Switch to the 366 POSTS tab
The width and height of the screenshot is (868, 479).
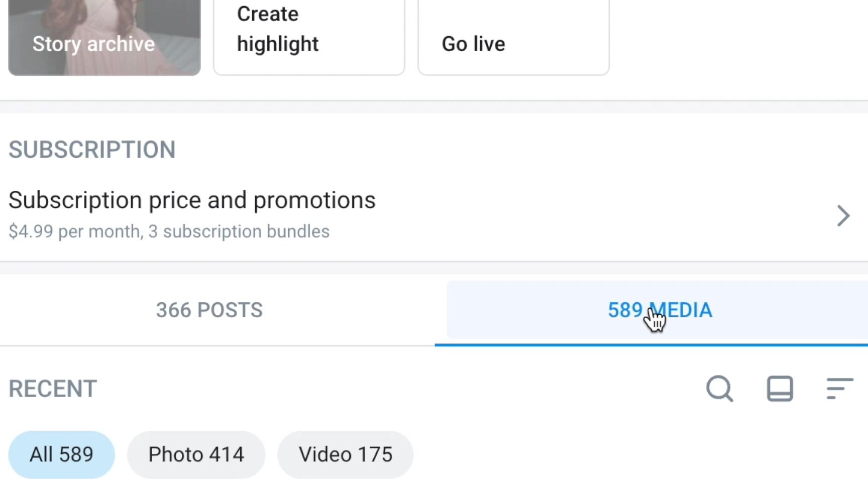(x=209, y=310)
